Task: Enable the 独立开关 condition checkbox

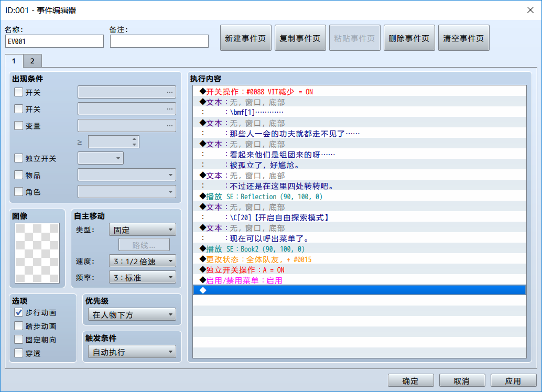Action: click(x=19, y=158)
